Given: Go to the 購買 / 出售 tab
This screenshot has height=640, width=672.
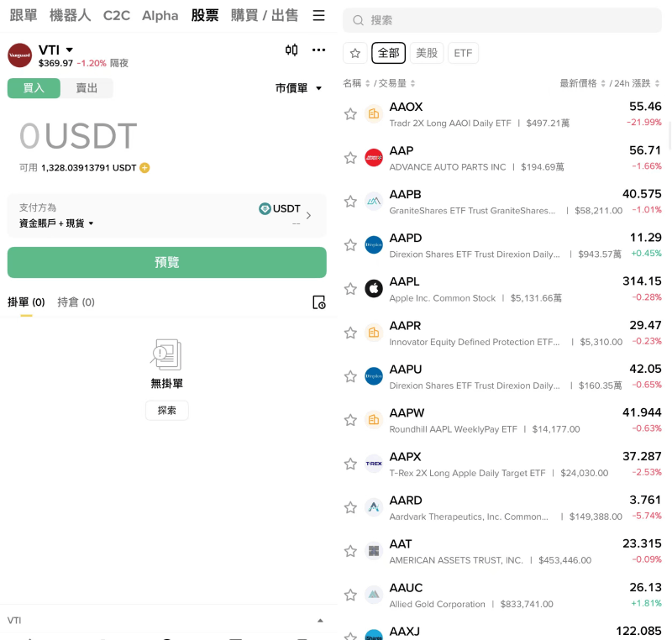Looking at the screenshot, I should coord(265,16).
